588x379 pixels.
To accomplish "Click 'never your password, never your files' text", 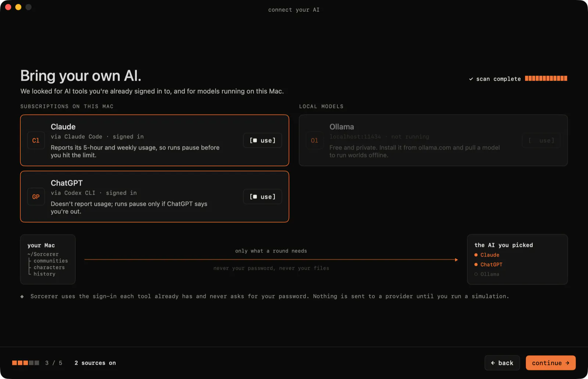I will coord(271,268).
